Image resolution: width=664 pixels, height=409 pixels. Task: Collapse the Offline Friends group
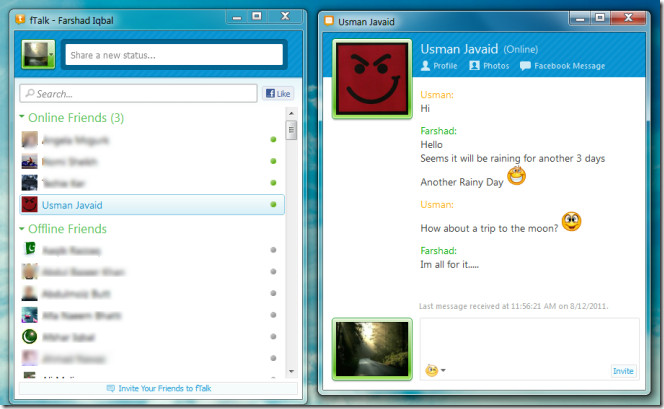(x=22, y=229)
